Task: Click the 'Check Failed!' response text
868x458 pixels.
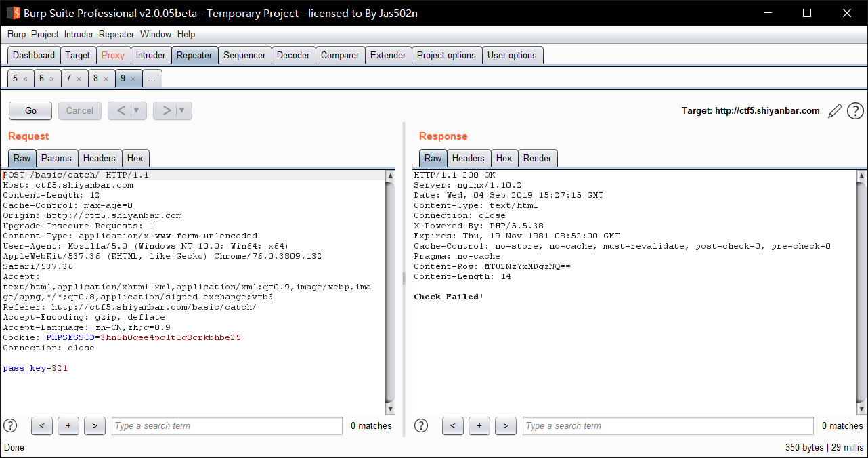Action: coord(449,297)
